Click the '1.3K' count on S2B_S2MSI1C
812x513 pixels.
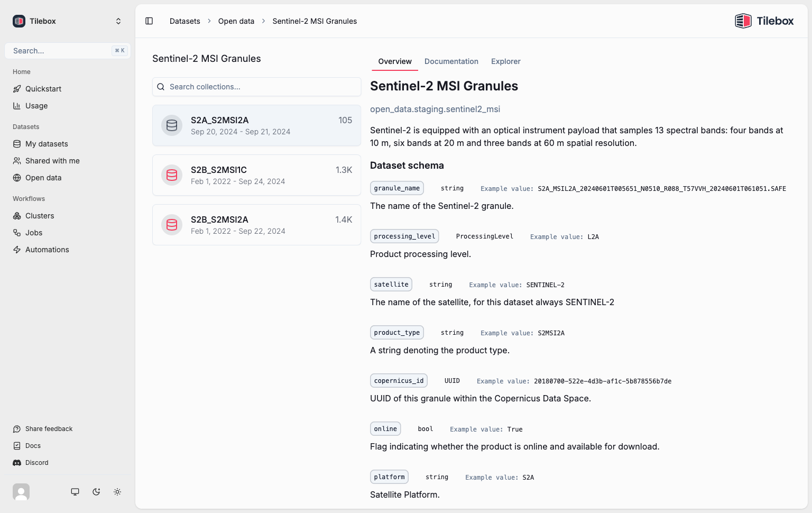344,170
